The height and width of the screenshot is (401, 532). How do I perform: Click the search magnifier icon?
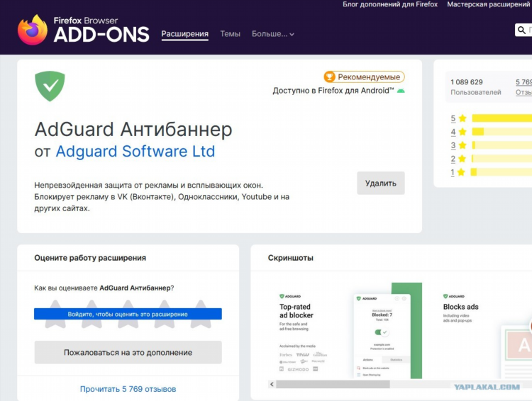tap(521, 30)
